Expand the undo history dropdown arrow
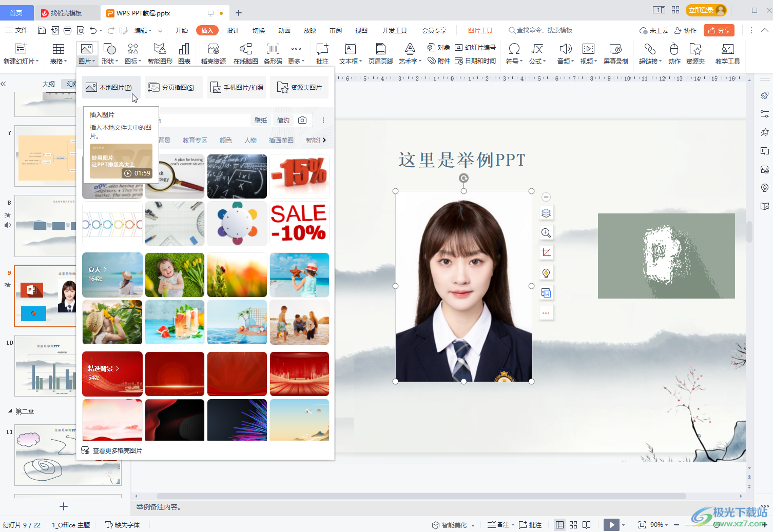Viewport: 773px width, 532px height. coord(101,30)
